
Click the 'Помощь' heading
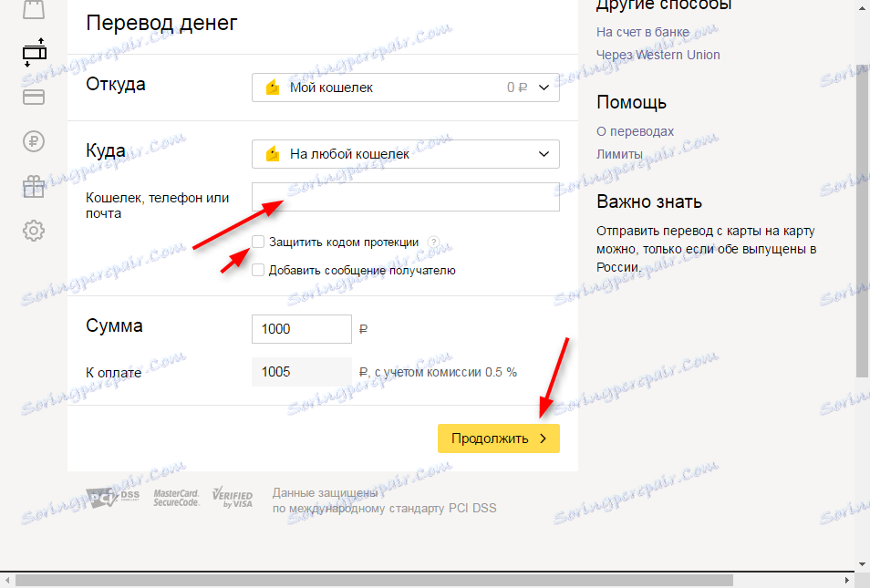pyautogui.click(x=631, y=103)
